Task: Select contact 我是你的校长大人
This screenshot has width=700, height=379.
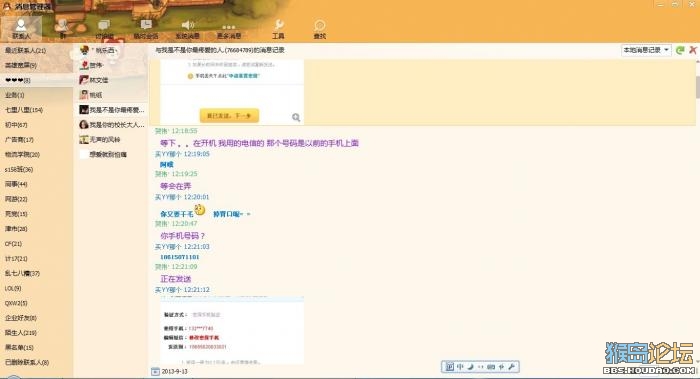Action: 111,125
